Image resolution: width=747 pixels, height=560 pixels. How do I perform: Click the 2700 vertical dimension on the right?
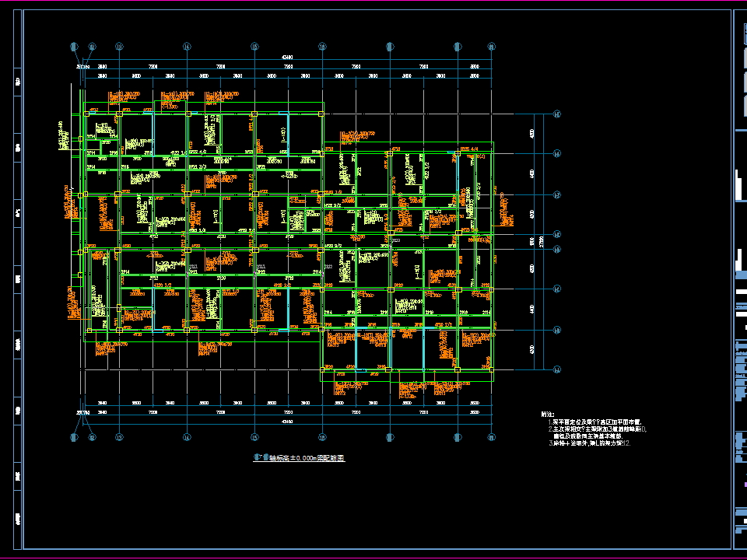pos(540,242)
